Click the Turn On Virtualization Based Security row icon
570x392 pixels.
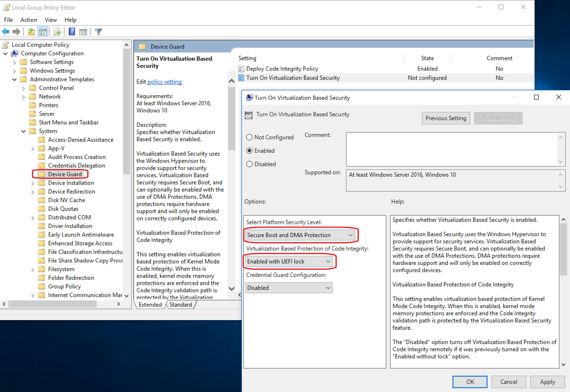(242, 78)
